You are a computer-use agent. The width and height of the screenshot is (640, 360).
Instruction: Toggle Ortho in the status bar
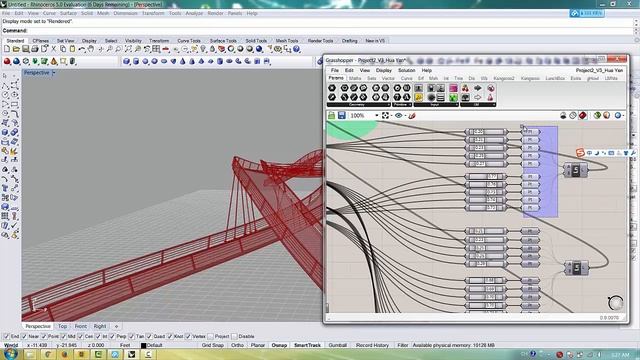[x=237, y=345]
